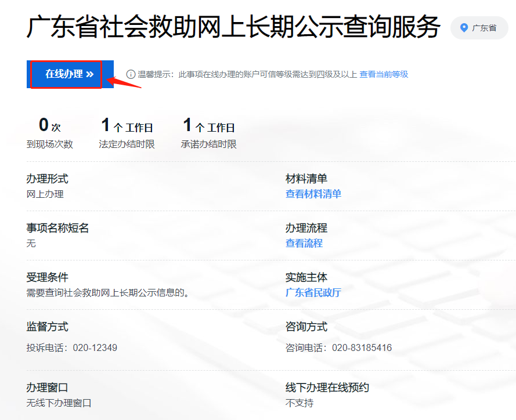Screen dimensions: 516x420
Task: Follow the 查看流程 link
Action: (304, 244)
